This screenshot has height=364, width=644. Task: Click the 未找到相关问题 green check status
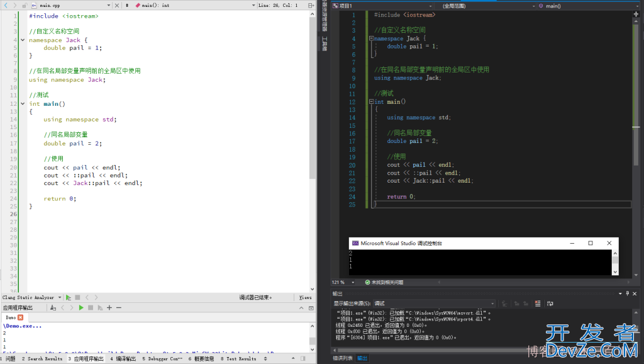(384, 283)
